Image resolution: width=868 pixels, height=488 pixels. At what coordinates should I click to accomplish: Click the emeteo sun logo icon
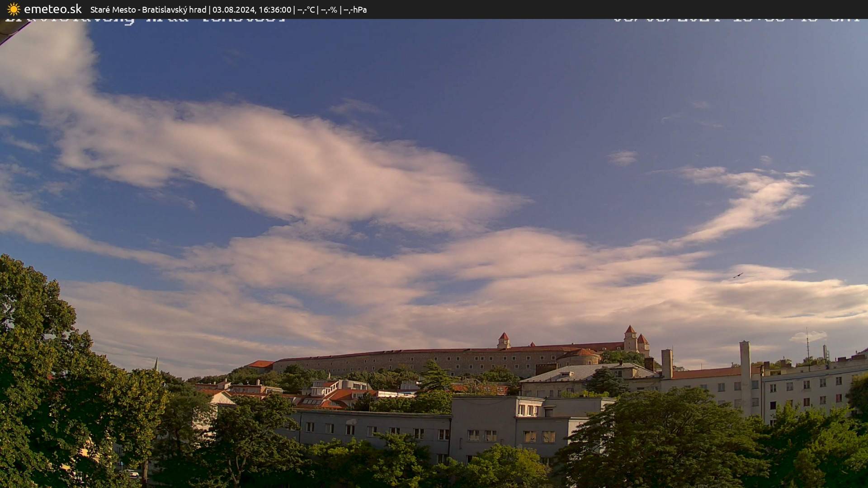coord(14,9)
